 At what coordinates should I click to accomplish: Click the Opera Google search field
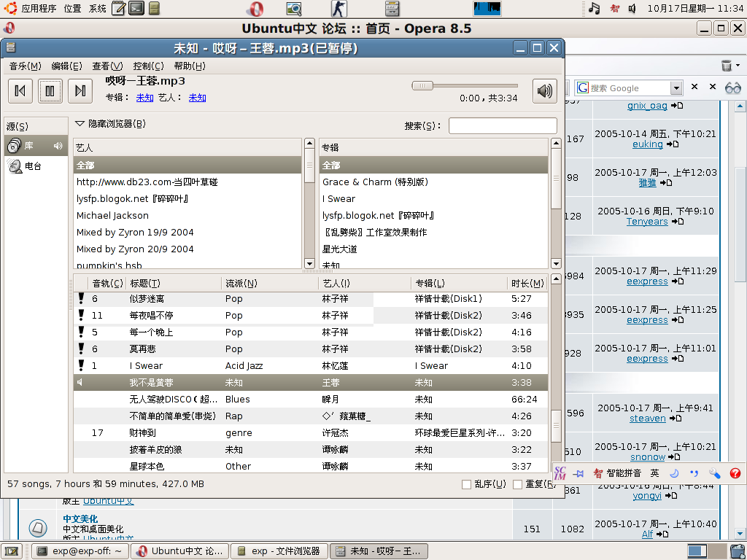pyautogui.click(x=629, y=87)
